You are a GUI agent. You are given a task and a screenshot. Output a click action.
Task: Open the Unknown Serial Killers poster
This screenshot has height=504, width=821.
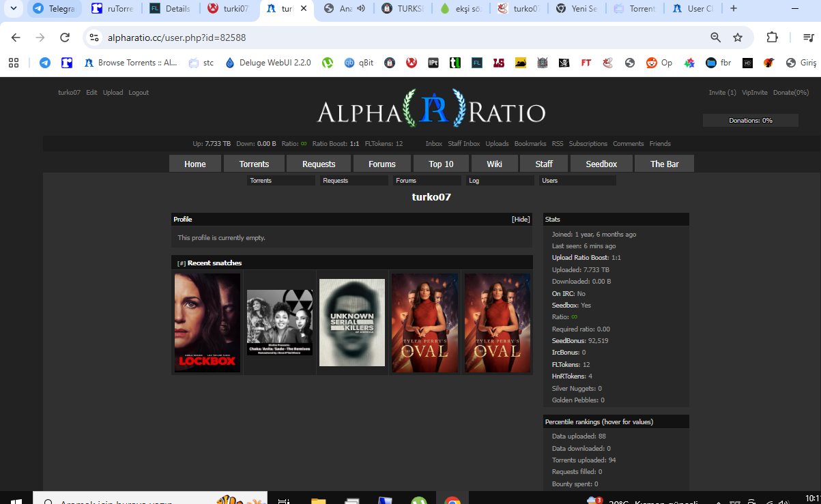click(352, 323)
